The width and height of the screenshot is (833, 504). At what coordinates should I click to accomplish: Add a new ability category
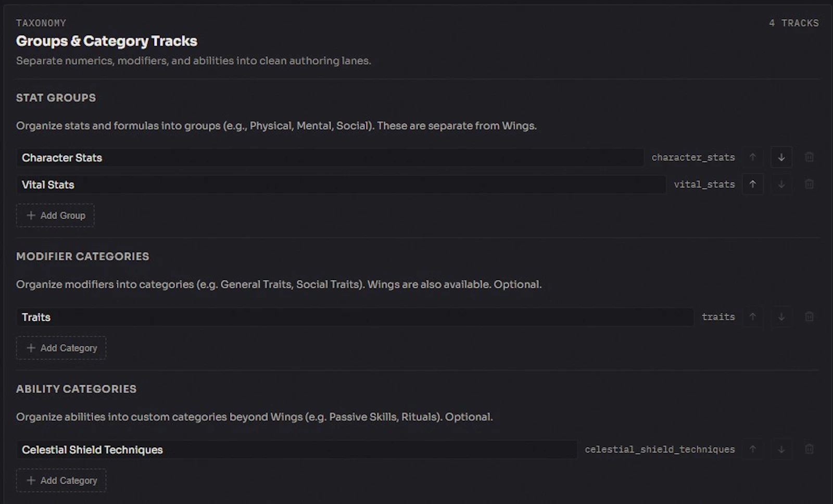tap(61, 481)
